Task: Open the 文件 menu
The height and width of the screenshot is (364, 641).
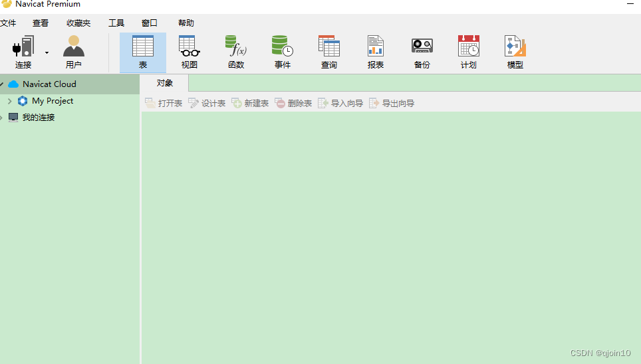Action: (8, 23)
